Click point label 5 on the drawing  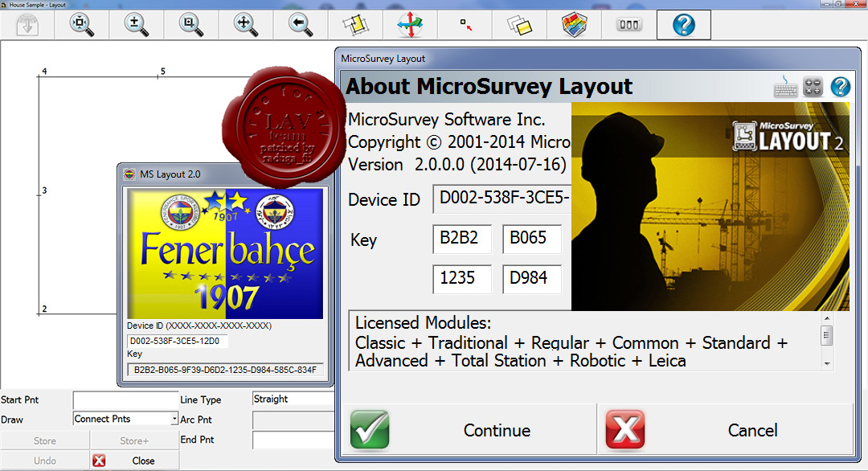coord(162,71)
